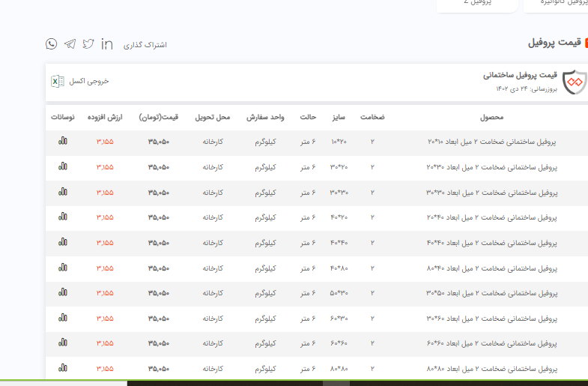Share the page via Telegram icon
The height and width of the screenshot is (386, 588).
coord(70,44)
